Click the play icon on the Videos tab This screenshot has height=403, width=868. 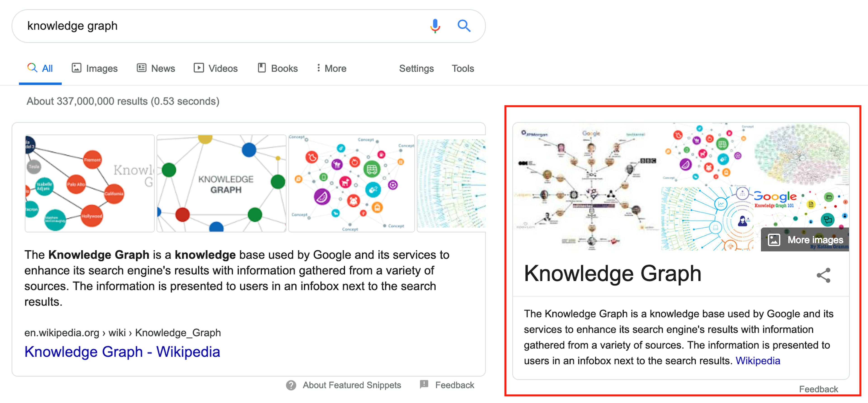[x=199, y=68]
